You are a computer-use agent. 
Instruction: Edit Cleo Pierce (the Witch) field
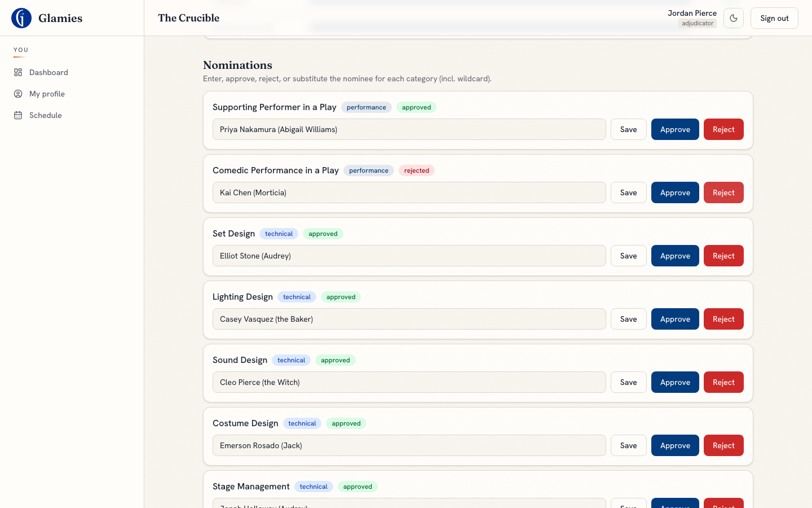click(x=409, y=382)
